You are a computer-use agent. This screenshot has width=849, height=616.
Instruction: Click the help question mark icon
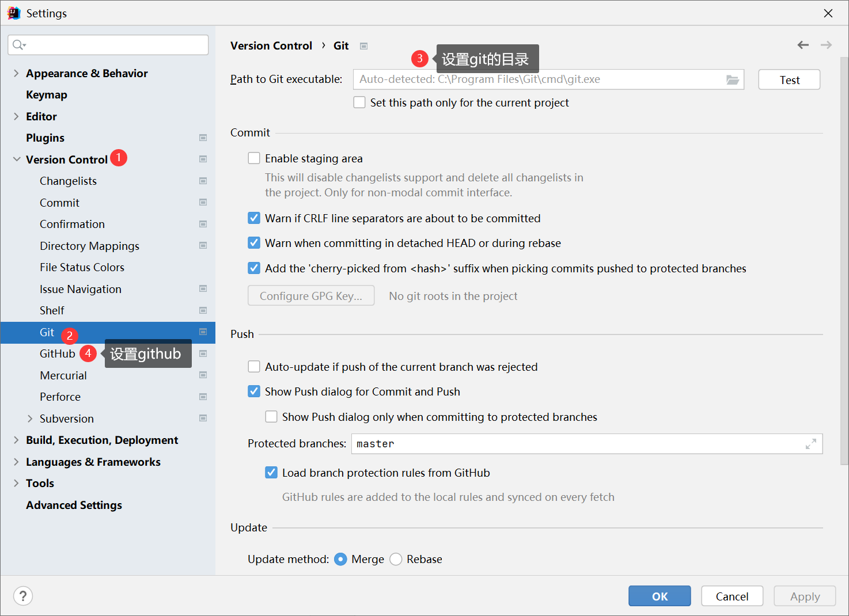click(23, 596)
